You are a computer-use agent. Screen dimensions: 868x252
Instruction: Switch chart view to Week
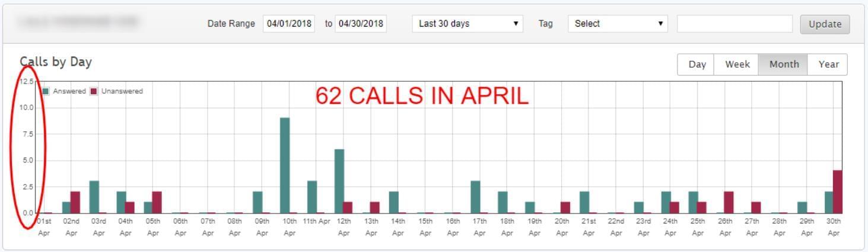(x=737, y=65)
